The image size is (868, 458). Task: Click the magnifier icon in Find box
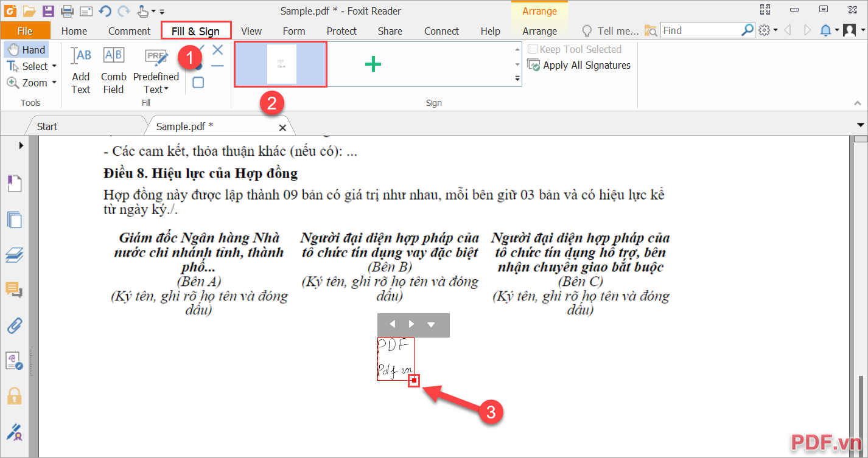[747, 30]
